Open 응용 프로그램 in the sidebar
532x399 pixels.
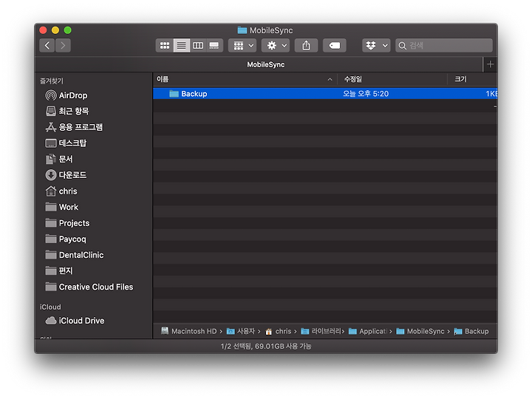[x=74, y=127]
